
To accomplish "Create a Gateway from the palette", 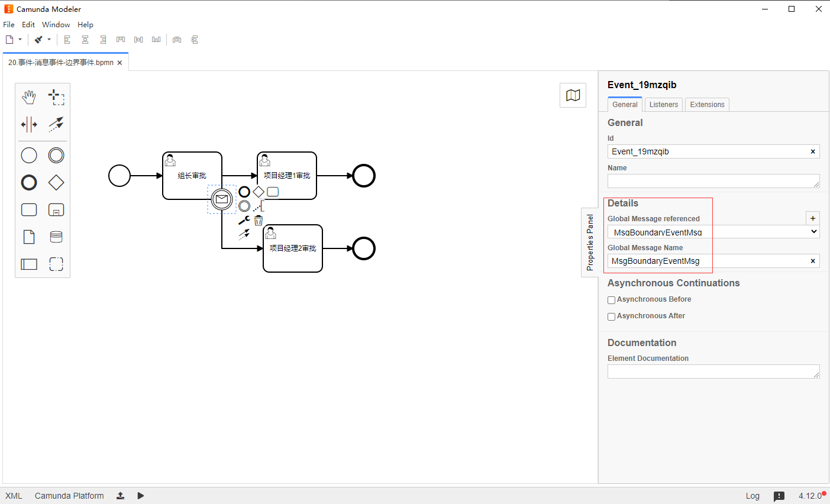I will pyautogui.click(x=56, y=183).
